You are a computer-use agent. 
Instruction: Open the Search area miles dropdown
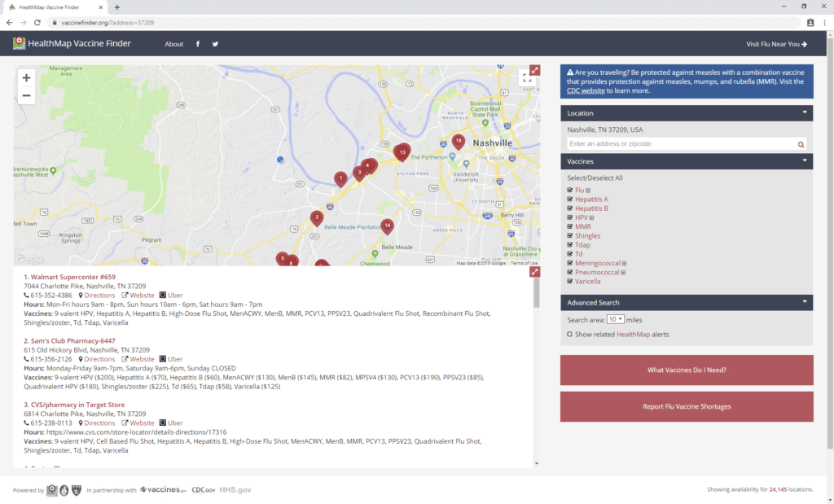[x=616, y=319]
